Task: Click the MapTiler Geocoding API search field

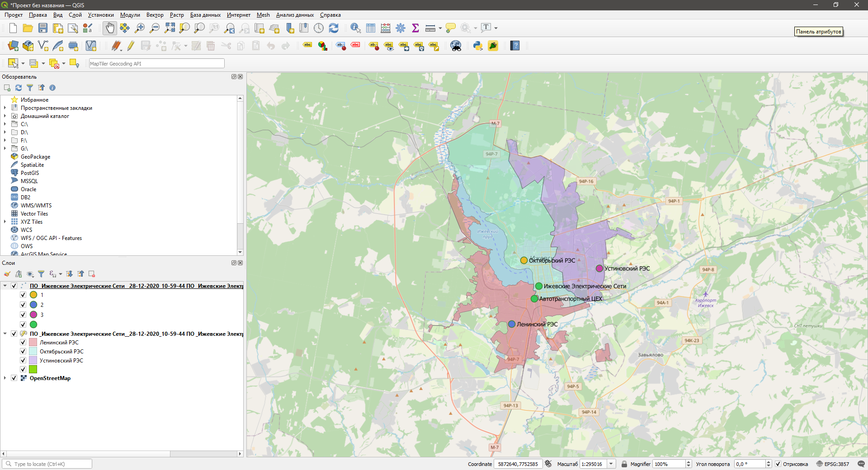Action: point(156,64)
